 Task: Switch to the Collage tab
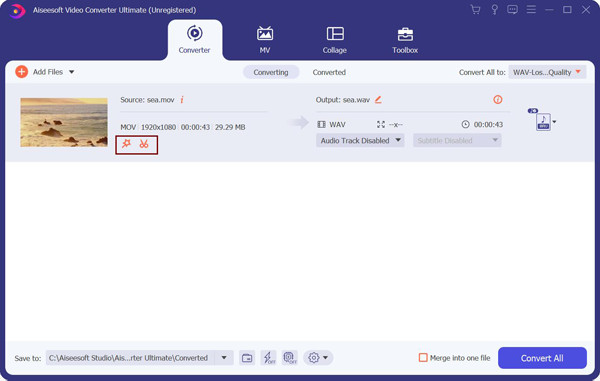click(335, 40)
